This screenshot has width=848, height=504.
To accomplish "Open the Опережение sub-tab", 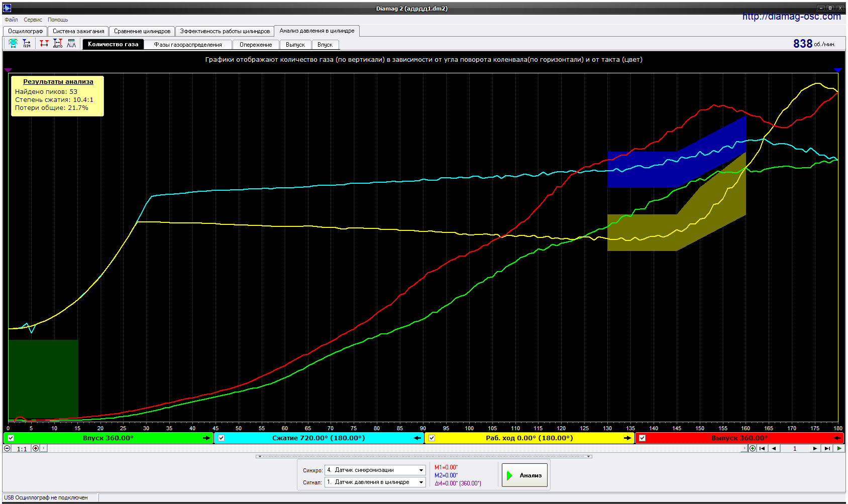I will pos(256,45).
